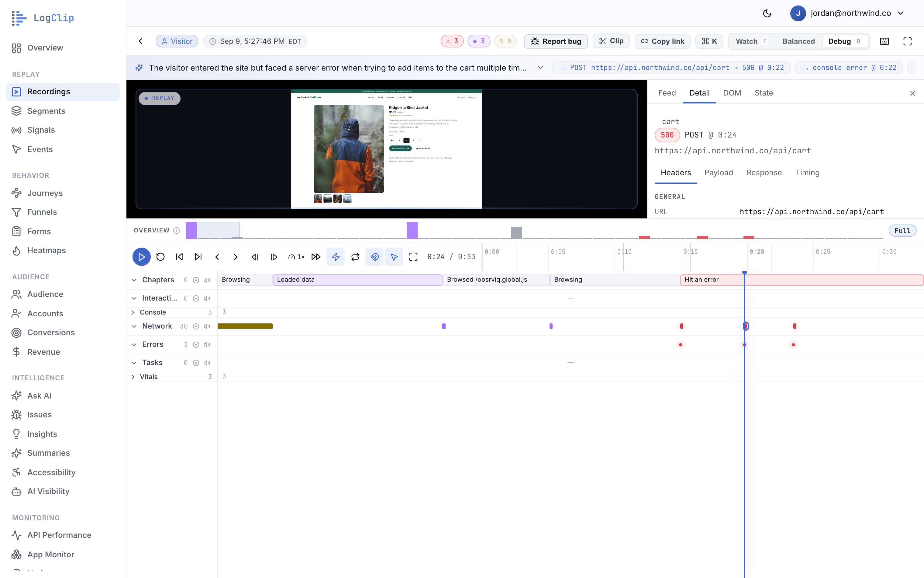This screenshot has height=578, width=924.
Task: Open the Response tab
Action: [764, 173]
